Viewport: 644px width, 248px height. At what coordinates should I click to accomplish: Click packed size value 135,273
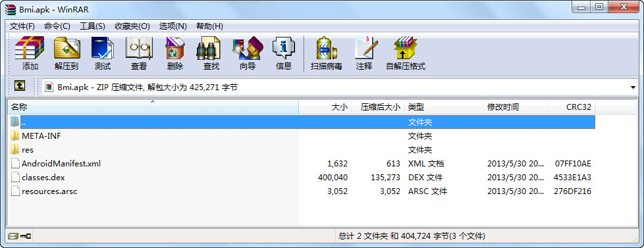point(385,178)
